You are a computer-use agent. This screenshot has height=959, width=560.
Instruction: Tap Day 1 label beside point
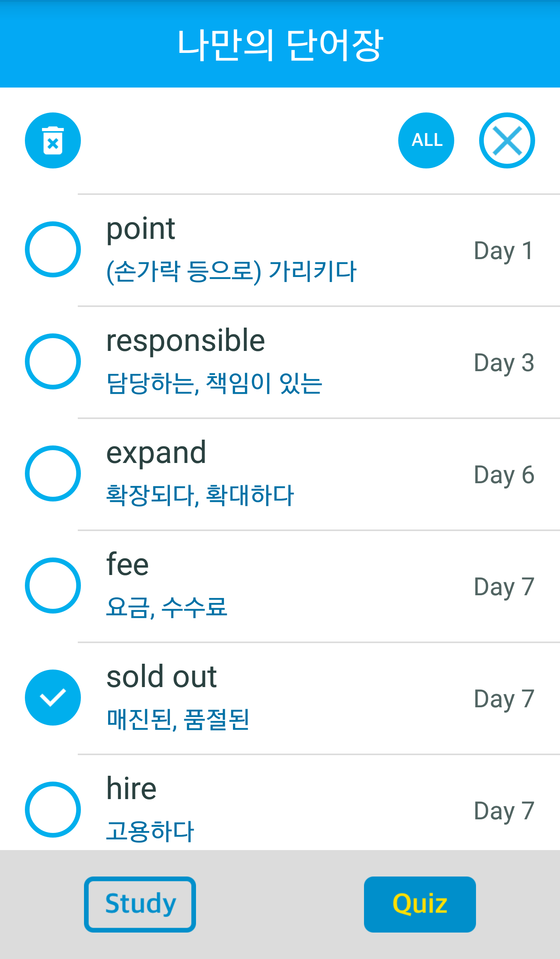[503, 251]
